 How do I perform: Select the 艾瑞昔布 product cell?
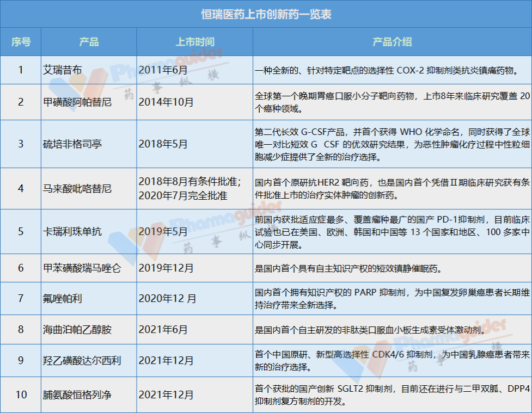(63, 70)
